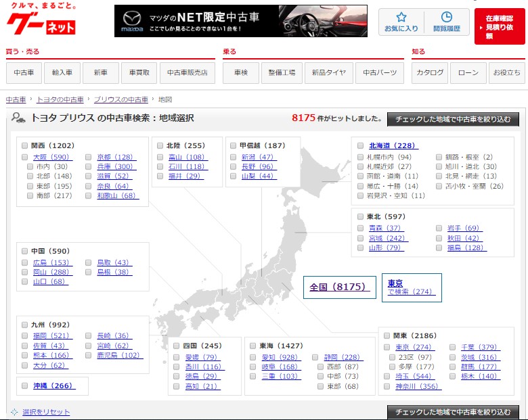Check the 関西 region checkbox
Screen dimensions: 528x420
click(25, 145)
